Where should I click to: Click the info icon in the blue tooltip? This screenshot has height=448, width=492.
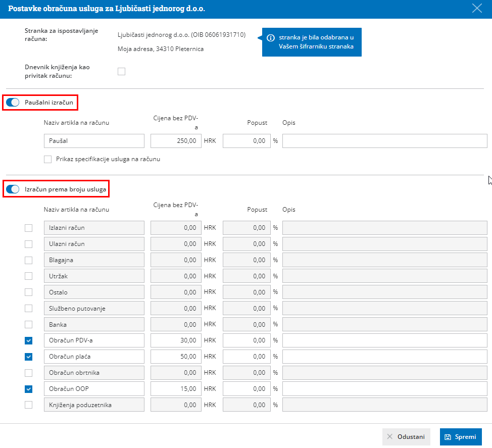coord(271,38)
